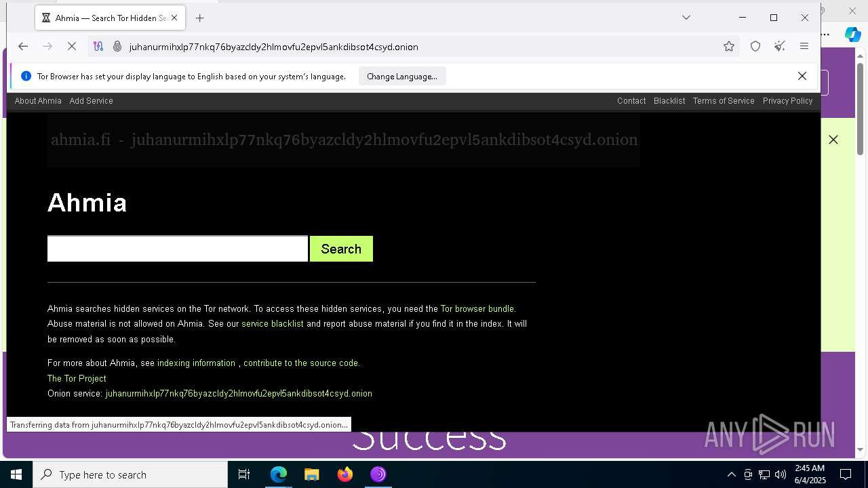The height and width of the screenshot is (488, 868).
Task: Click the ahmia.fi banner text
Action: point(344,140)
